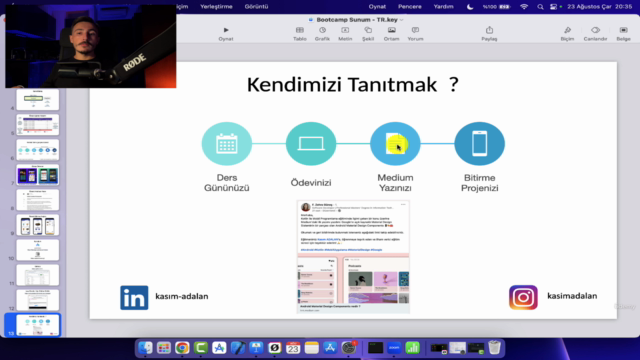
Task: Open Xcode from the dock
Action: [x=238, y=348]
